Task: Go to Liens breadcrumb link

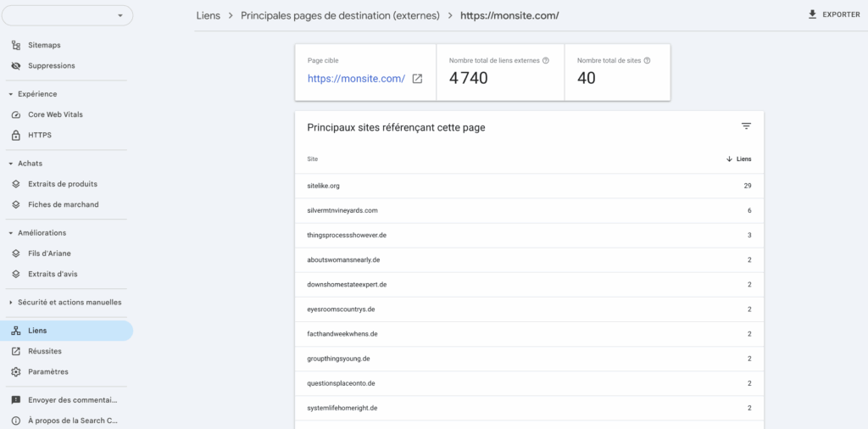Action: [208, 15]
